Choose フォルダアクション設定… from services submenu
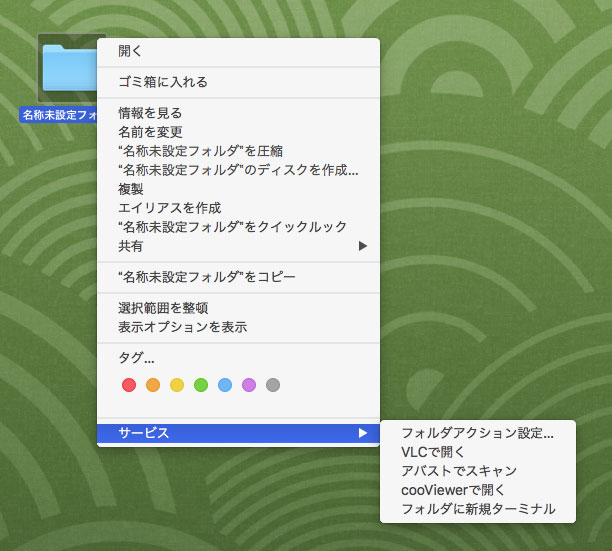Screen dimensions: 612x551 (x=478, y=433)
